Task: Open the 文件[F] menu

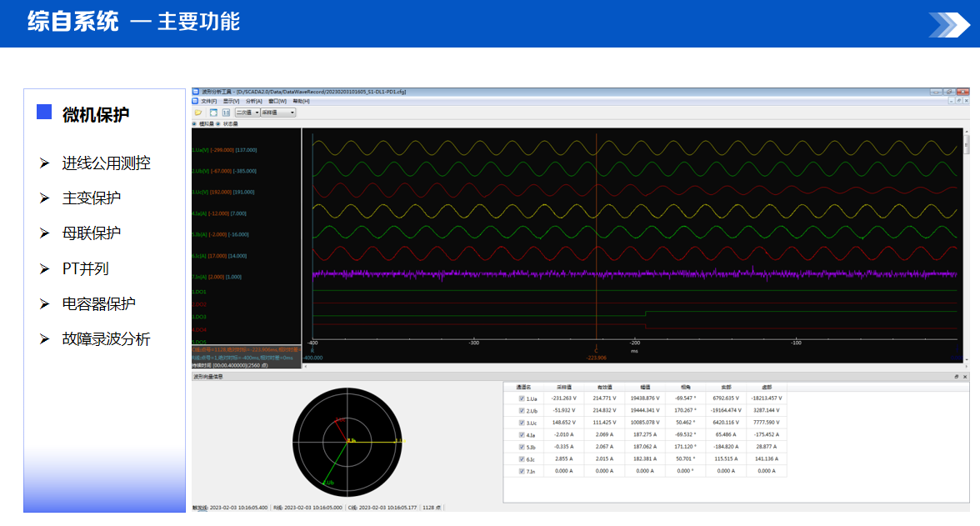Action: [208, 101]
